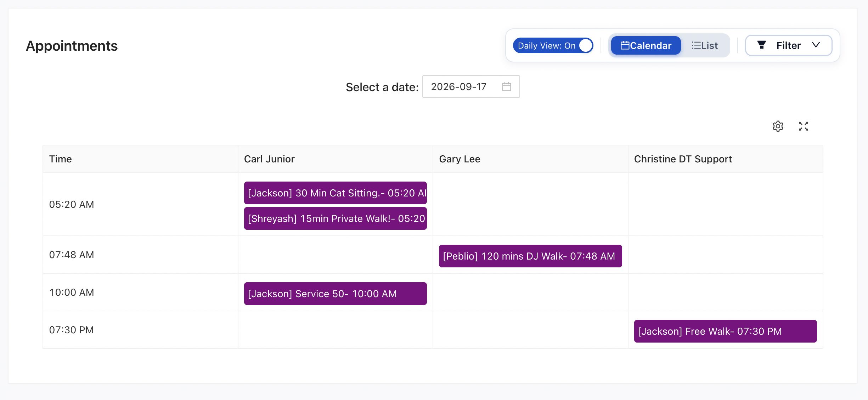Click the Gary Lee column header
The width and height of the screenshot is (868, 400).
coord(530,159)
